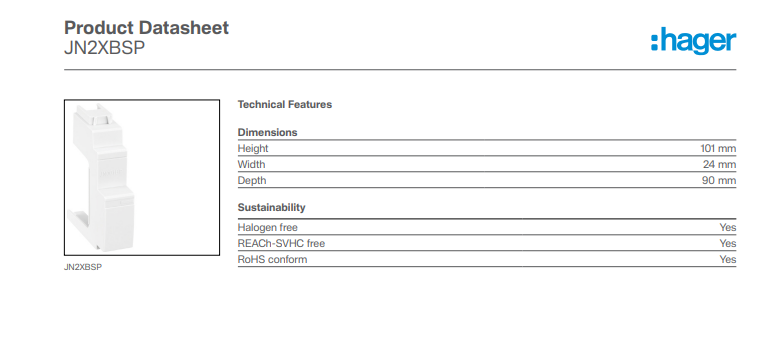This screenshot has width=766, height=360.
Task: Select the Dimensions section heading
Action: (x=267, y=132)
